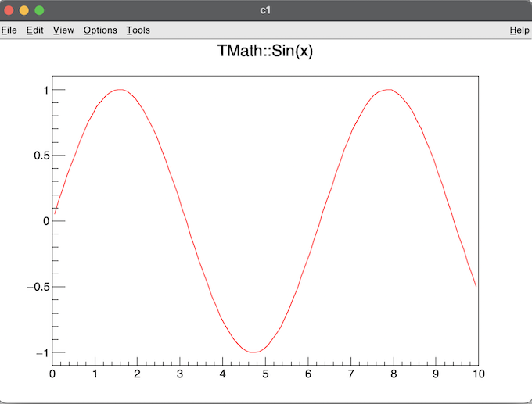Image resolution: width=532 pixels, height=404 pixels.
Task: Click the x-axis label 8
Action: pyautogui.click(x=394, y=374)
